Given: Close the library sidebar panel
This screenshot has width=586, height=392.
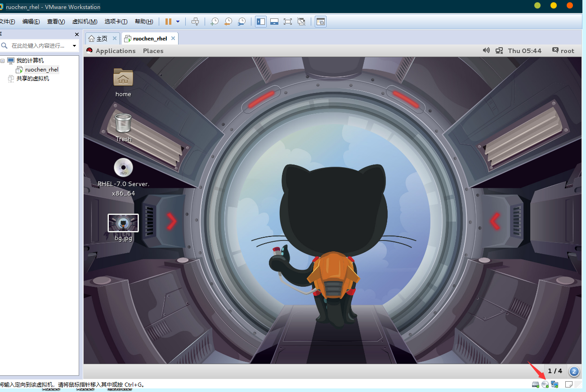Looking at the screenshot, I should click(76, 34).
